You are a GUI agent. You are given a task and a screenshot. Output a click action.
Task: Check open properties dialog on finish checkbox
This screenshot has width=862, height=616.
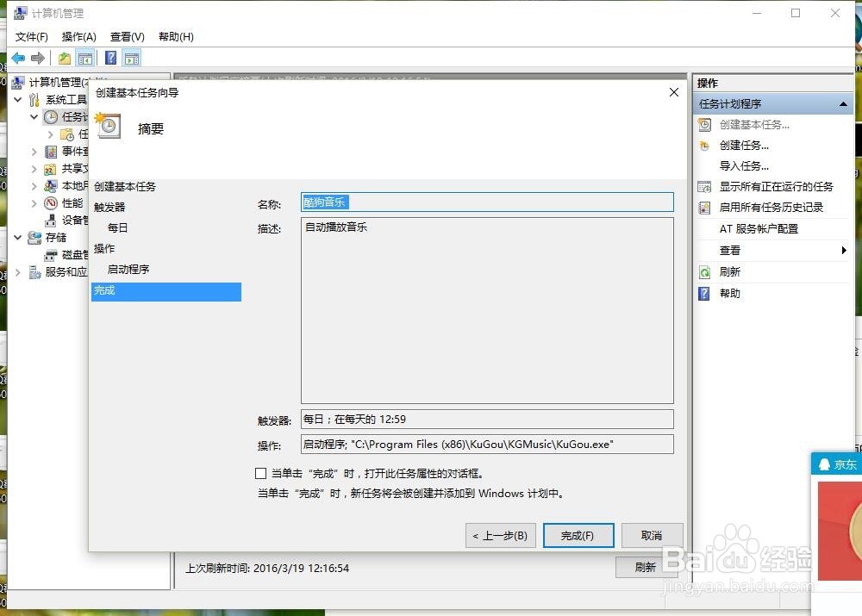coord(260,473)
